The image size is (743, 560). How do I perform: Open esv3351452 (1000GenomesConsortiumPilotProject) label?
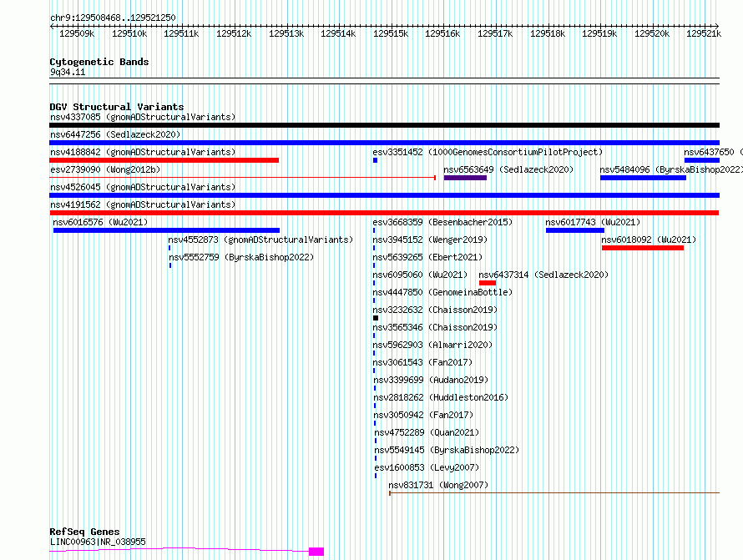click(488, 152)
